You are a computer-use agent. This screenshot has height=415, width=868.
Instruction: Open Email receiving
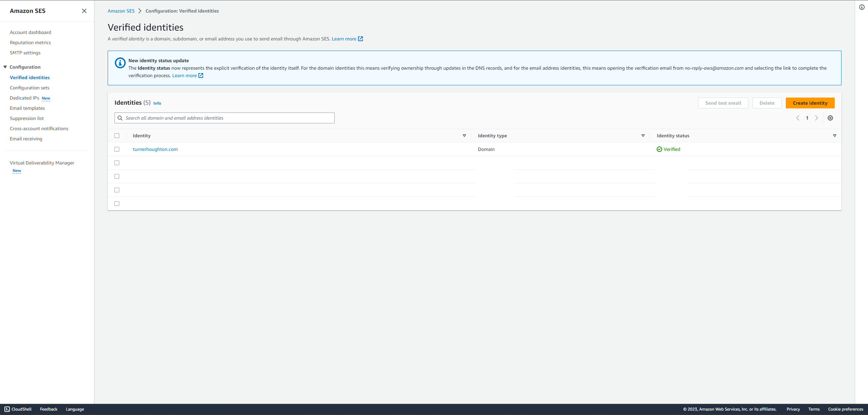(26, 139)
